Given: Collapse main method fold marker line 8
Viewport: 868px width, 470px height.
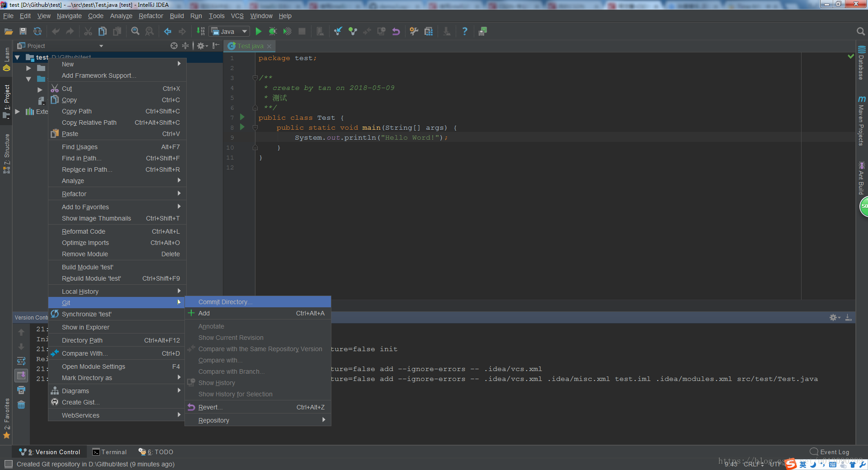Looking at the screenshot, I should point(255,128).
